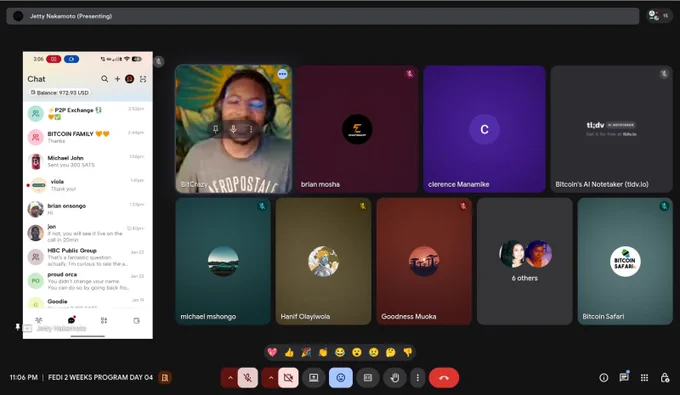The image size is (680, 395).
Task: Open BitCrazy tile hover more options
Action: pos(251,129)
